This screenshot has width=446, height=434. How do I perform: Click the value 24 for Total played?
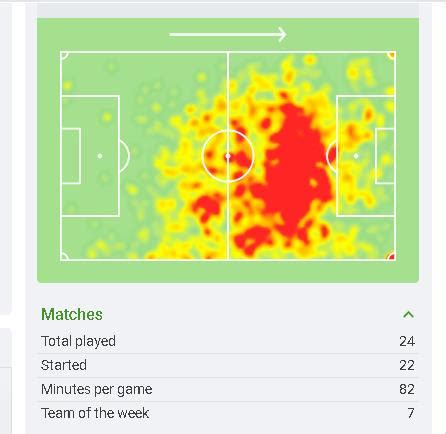[407, 341]
